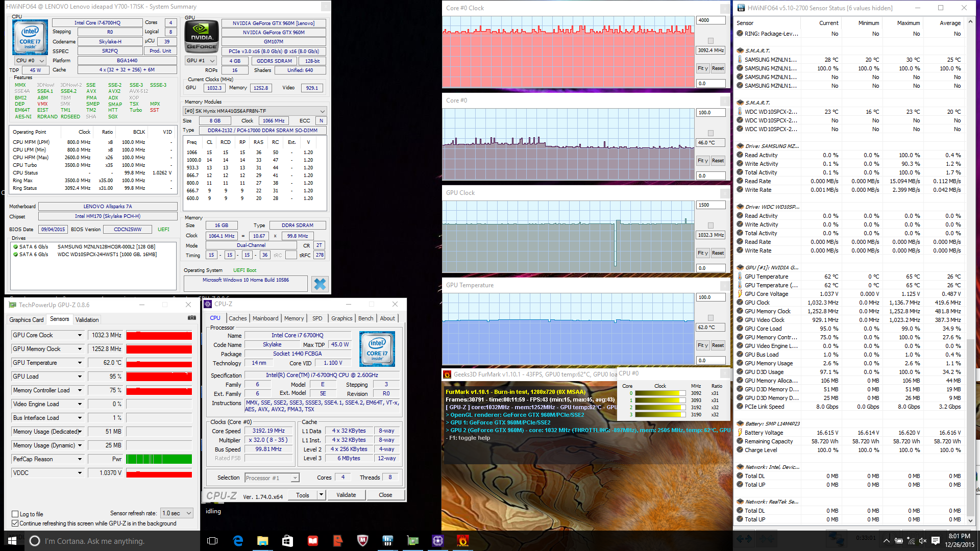Open the memory module selector dropdown
The image size is (980, 551).
[x=322, y=111]
